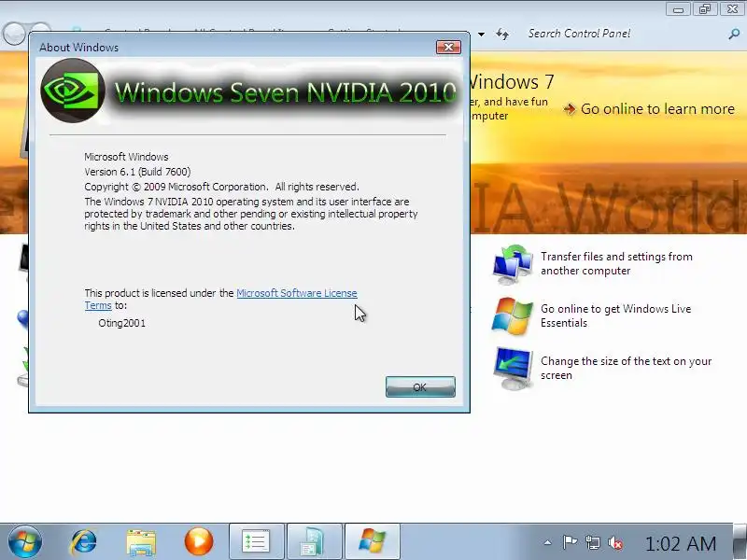
Task: Switch to the second running taskbar window
Action: tap(314, 541)
